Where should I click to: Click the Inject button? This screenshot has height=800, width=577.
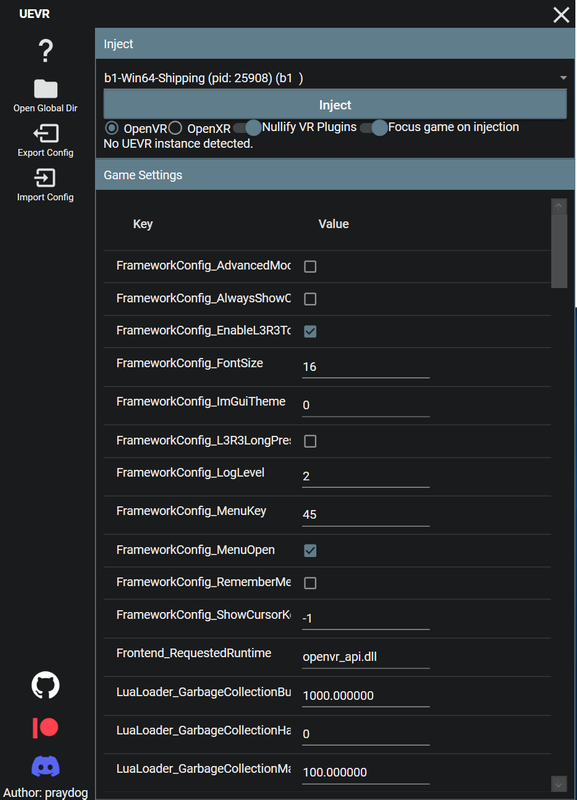coord(335,105)
